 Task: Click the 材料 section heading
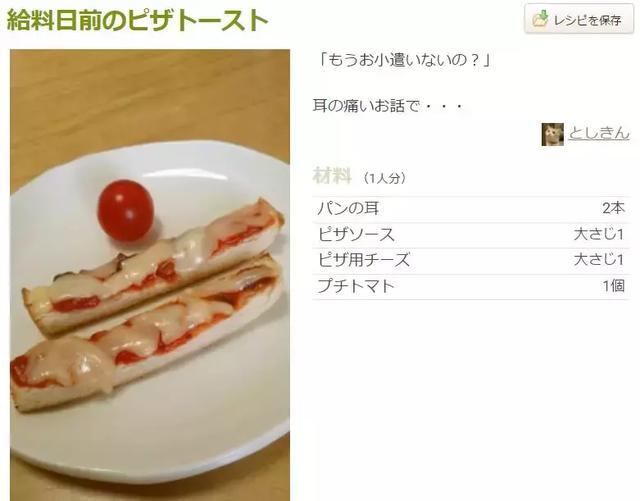point(332,176)
